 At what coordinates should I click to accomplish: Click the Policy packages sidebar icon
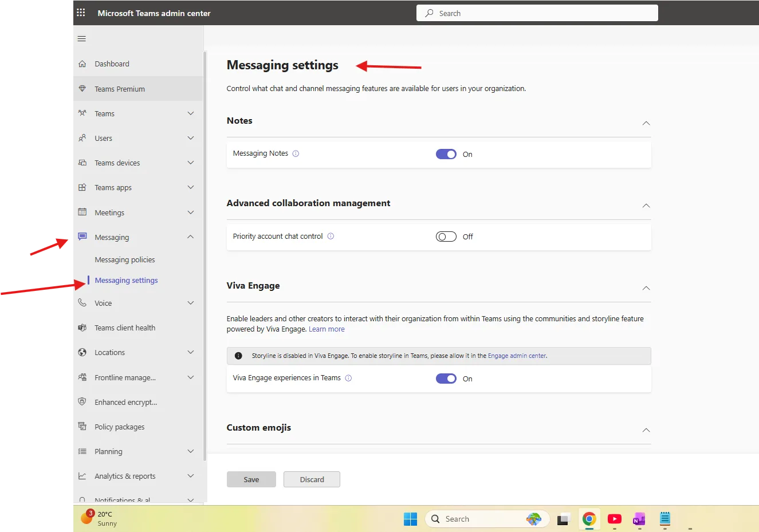click(84, 427)
